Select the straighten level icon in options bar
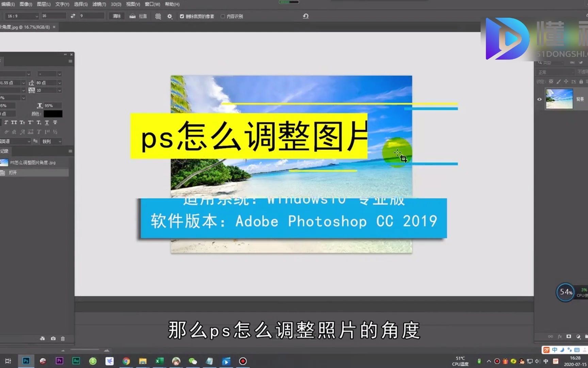This screenshot has height=368, width=588. click(132, 16)
